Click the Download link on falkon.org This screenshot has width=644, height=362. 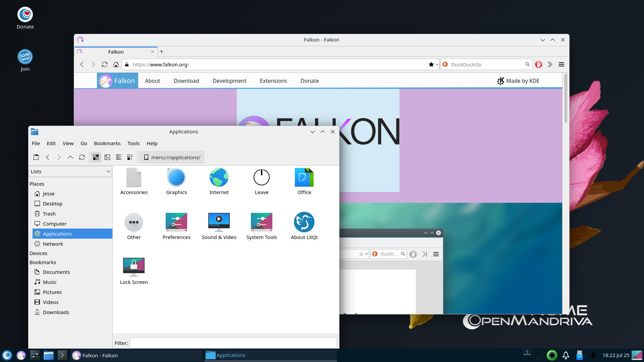186,81
